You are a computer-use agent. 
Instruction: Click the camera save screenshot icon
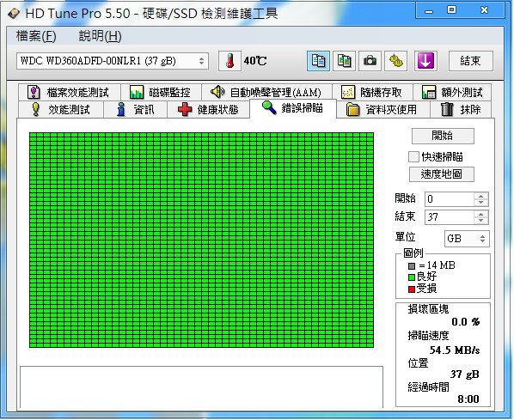pyautogui.click(x=370, y=61)
